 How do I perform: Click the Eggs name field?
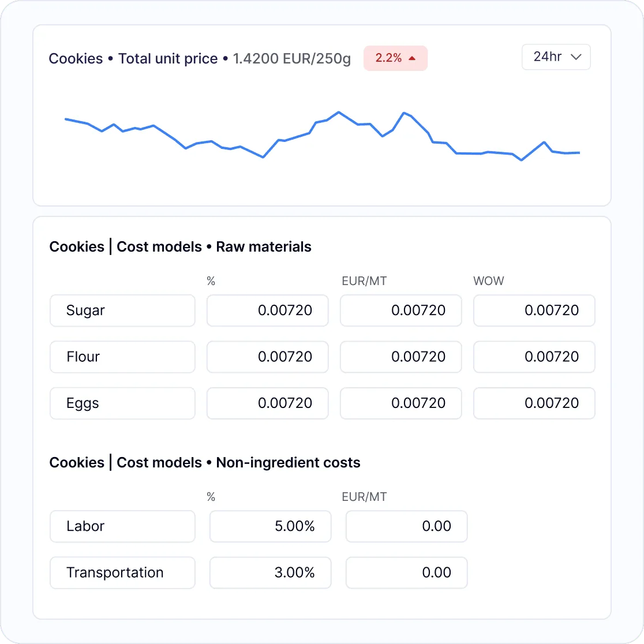[122, 403]
